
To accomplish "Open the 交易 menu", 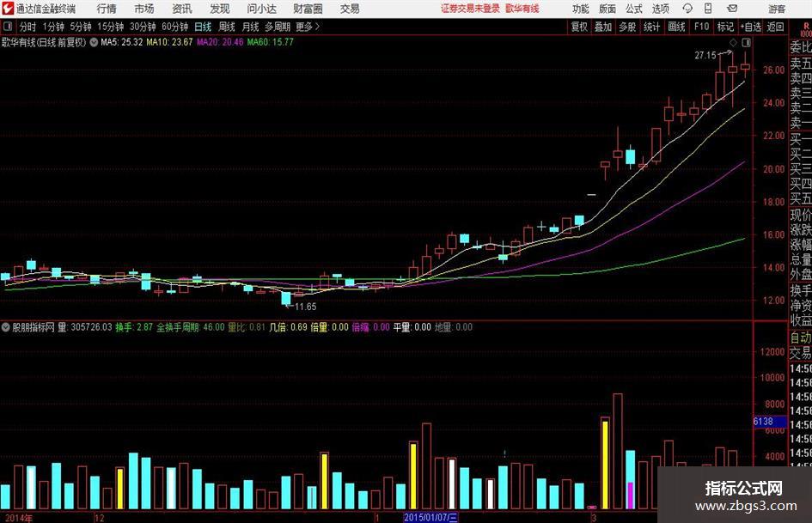I will click(350, 9).
